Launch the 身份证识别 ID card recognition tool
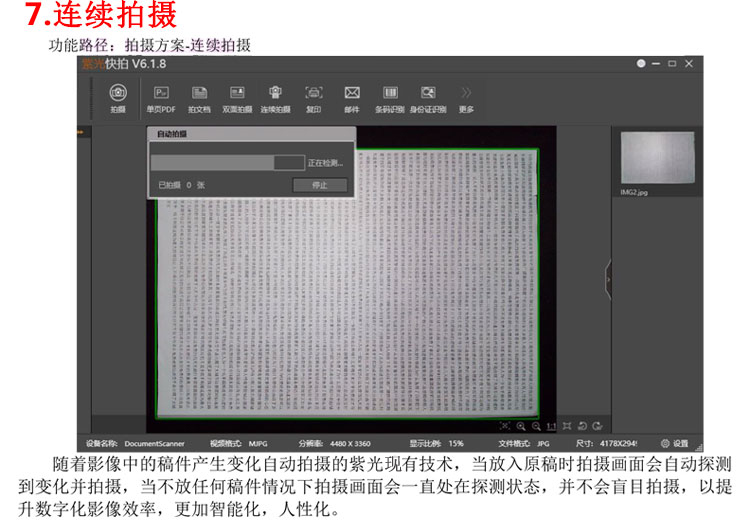The height and width of the screenshot is (532, 750). click(x=428, y=94)
